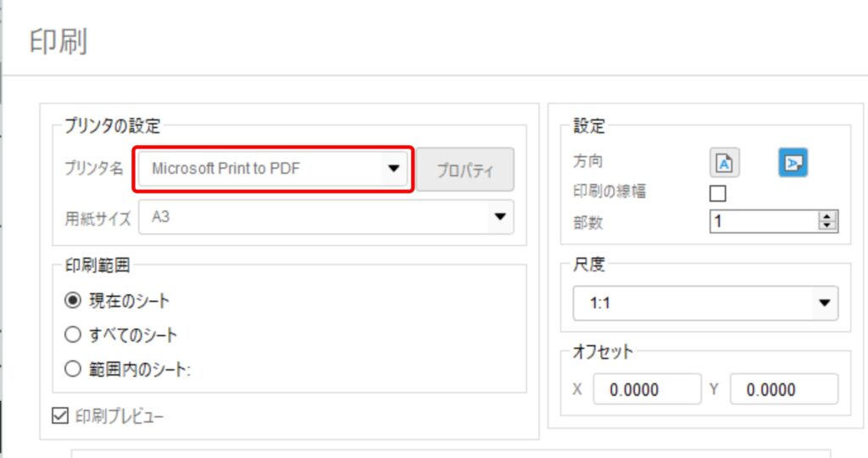
Task: Click the プロパティ button
Action: click(465, 170)
